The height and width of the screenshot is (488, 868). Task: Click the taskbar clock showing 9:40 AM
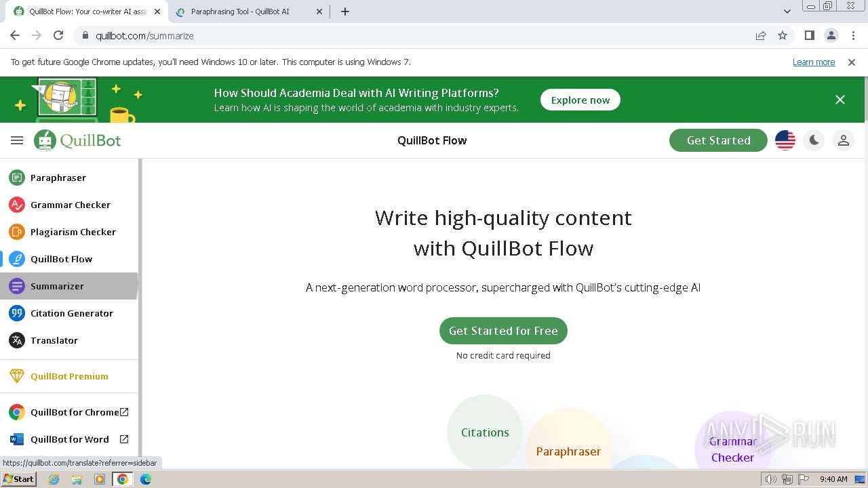[833, 479]
